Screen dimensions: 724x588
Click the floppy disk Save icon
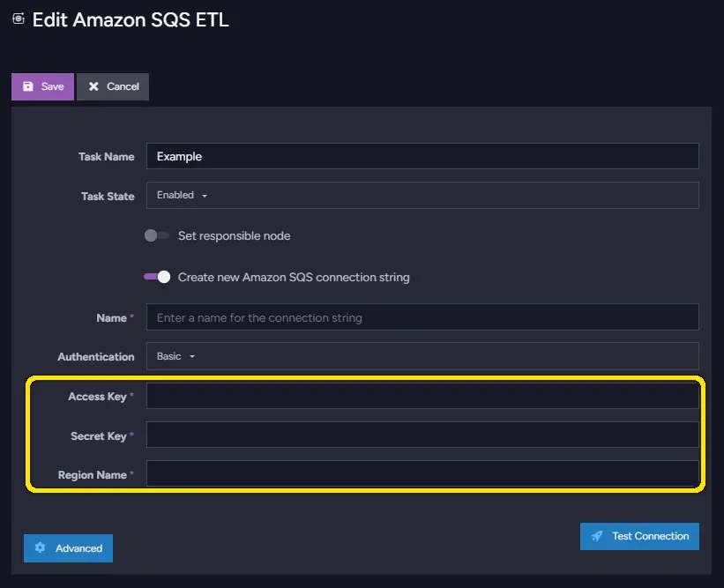(x=28, y=86)
